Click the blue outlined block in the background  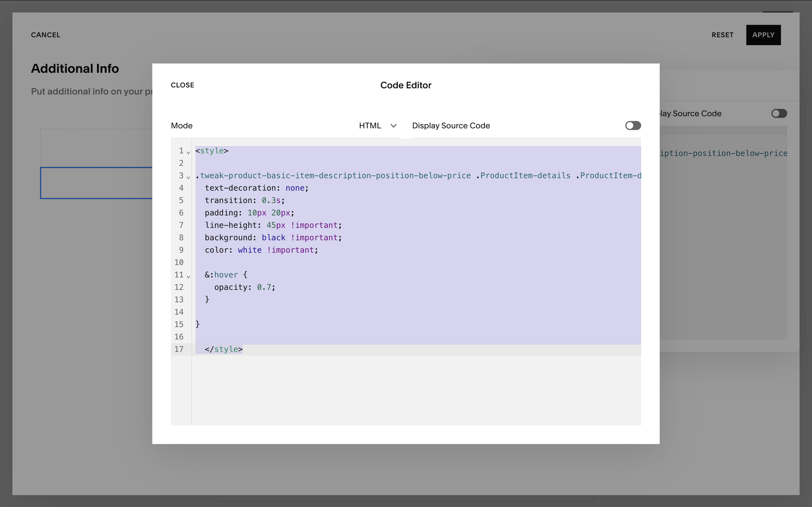point(96,183)
